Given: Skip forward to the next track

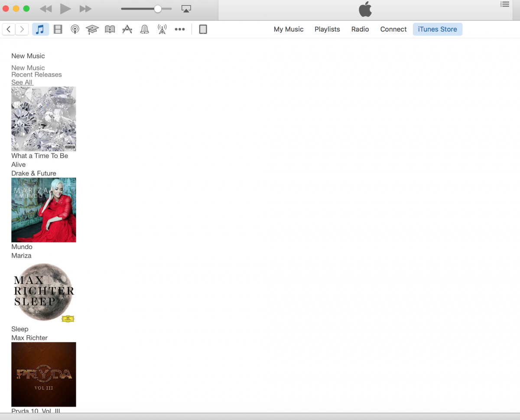Looking at the screenshot, I should coord(85,9).
